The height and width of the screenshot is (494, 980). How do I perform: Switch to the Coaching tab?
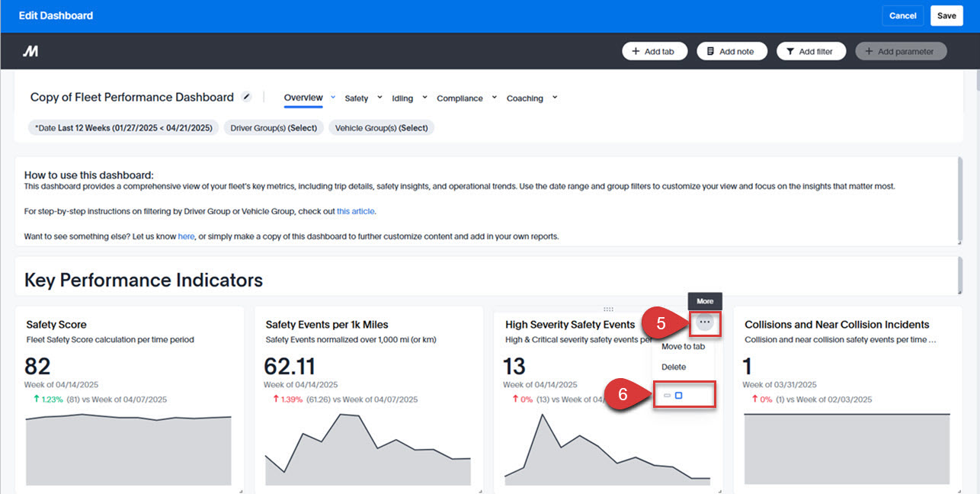click(x=525, y=98)
